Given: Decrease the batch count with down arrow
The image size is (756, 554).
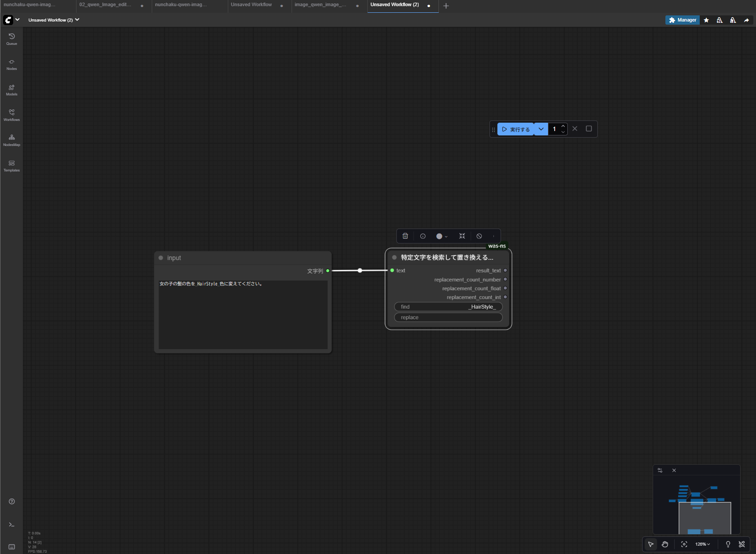Looking at the screenshot, I should pos(563,132).
